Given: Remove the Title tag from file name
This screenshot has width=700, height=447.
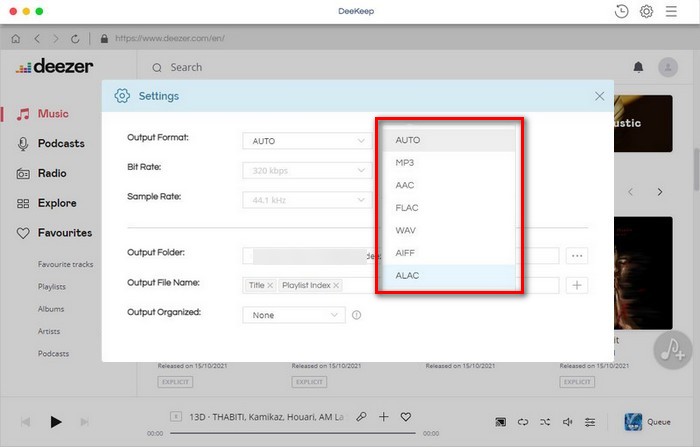Looking at the screenshot, I should pos(270,285).
